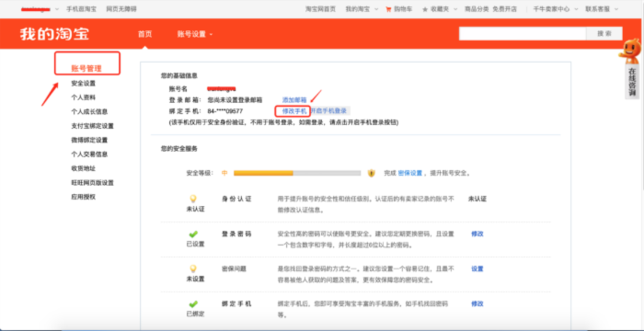This screenshot has height=331, width=644.
Task: Click the 您尚未设置登录邮箱 text
Action: pyautogui.click(x=235, y=100)
